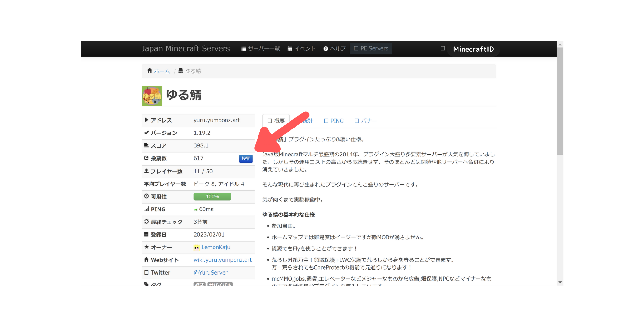Click the vote count 617

[198, 158]
